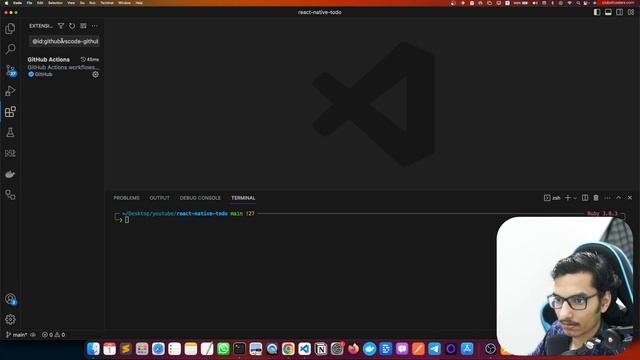Open the Search view in activity bar

point(10,49)
